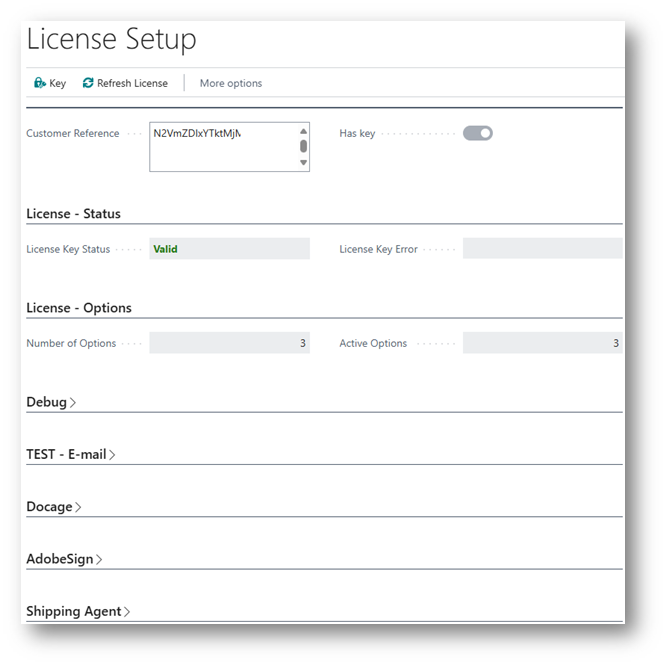Viewport: 667px width, 666px height.
Task: Click the Refresh License icon
Action: (88, 83)
